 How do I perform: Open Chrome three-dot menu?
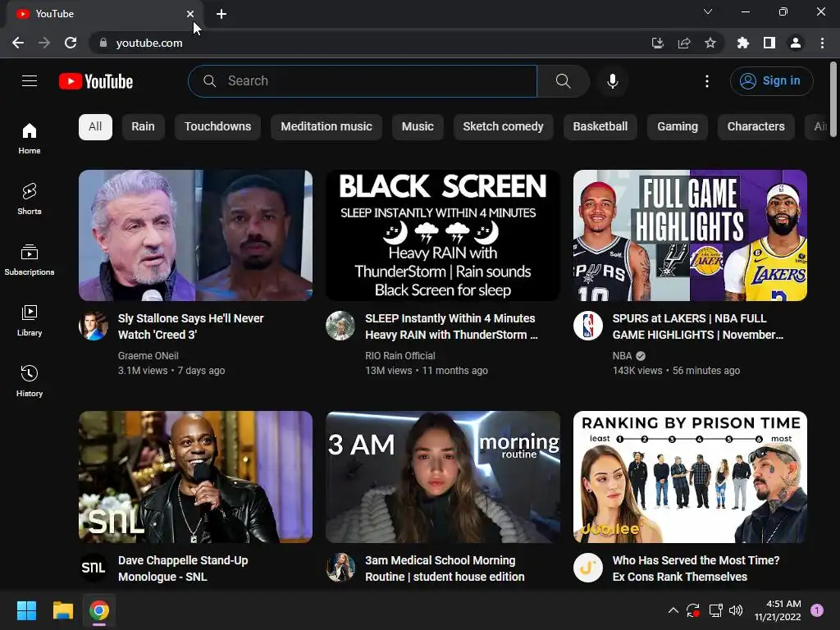click(822, 43)
